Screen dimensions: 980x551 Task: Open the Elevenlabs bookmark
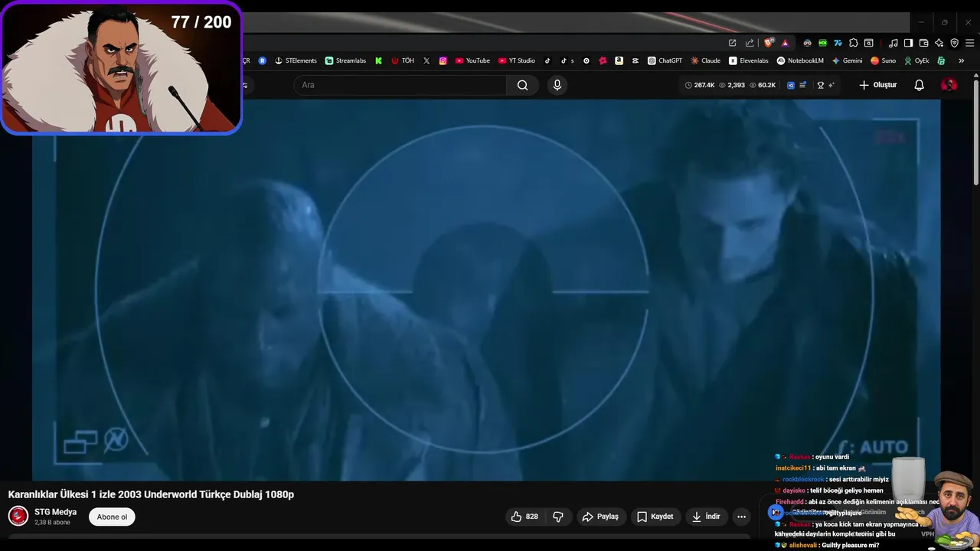point(749,60)
